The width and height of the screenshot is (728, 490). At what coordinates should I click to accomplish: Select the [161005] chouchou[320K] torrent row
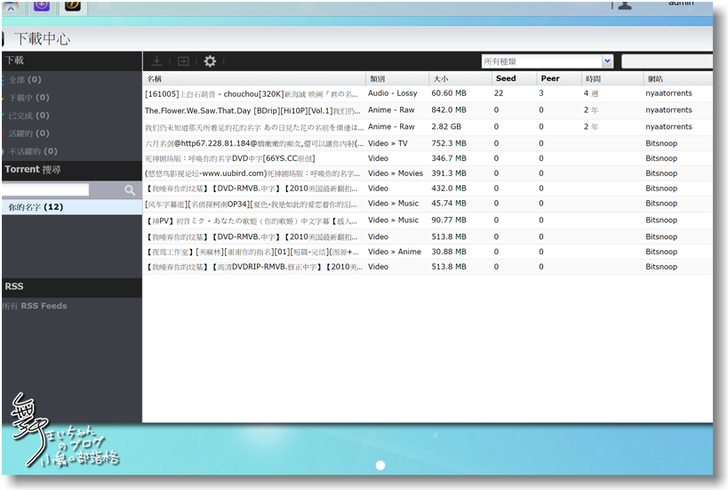click(428, 93)
